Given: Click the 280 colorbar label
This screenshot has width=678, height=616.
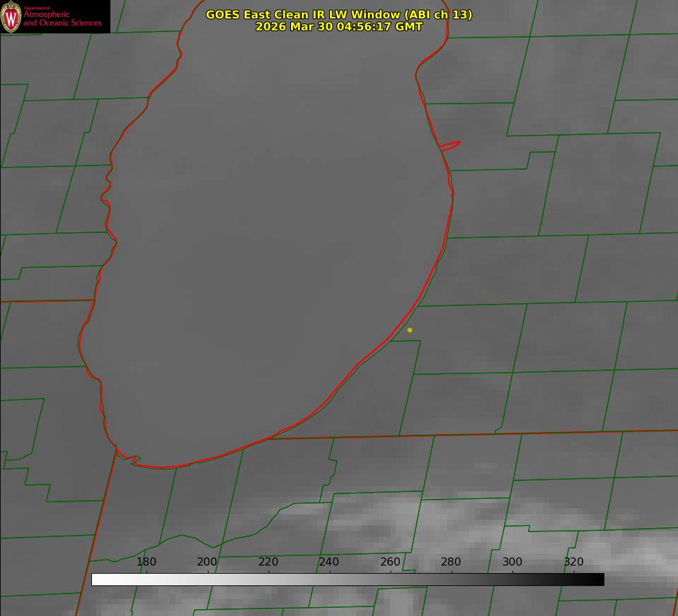Looking at the screenshot, I should (x=451, y=561).
